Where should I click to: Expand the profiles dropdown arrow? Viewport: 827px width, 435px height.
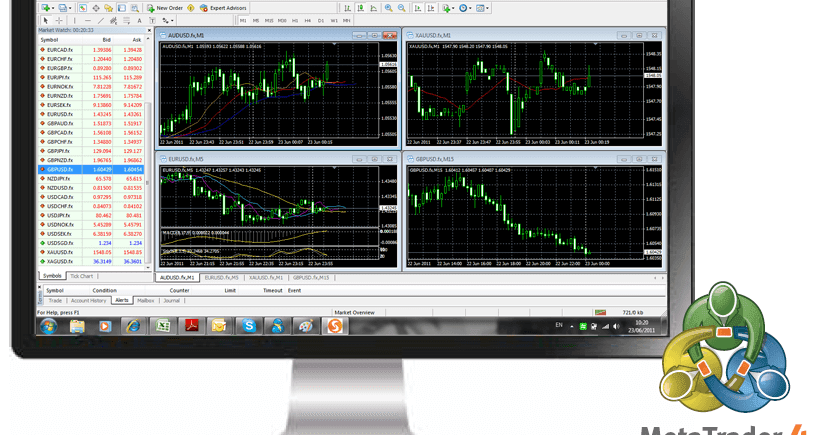click(x=70, y=8)
